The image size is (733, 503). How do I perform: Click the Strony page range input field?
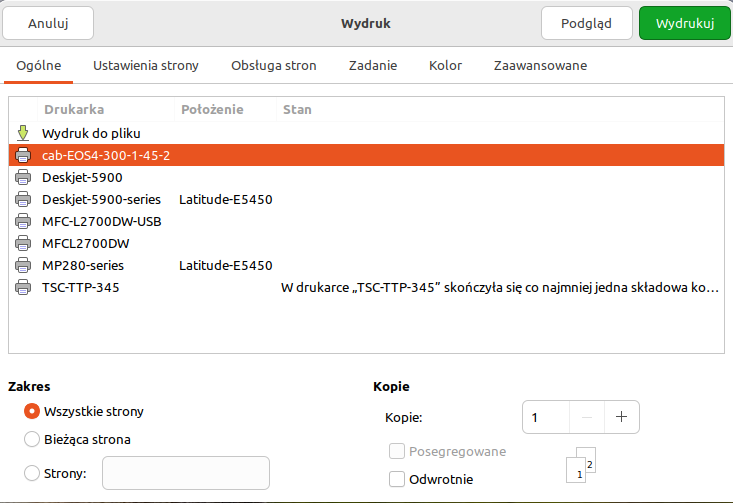(x=186, y=473)
